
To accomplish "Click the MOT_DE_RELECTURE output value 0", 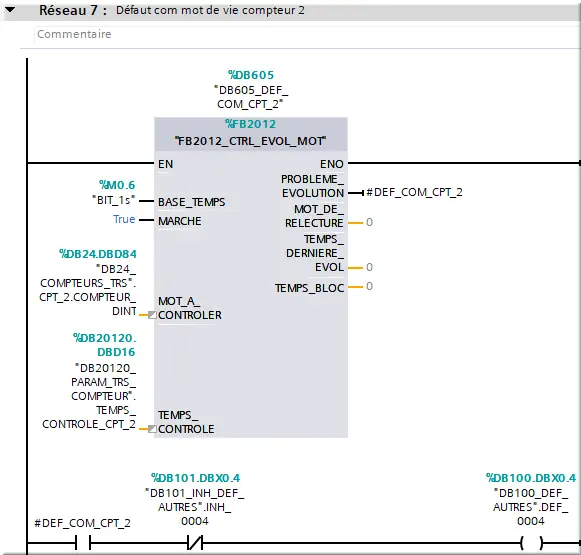I will pos(369,222).
